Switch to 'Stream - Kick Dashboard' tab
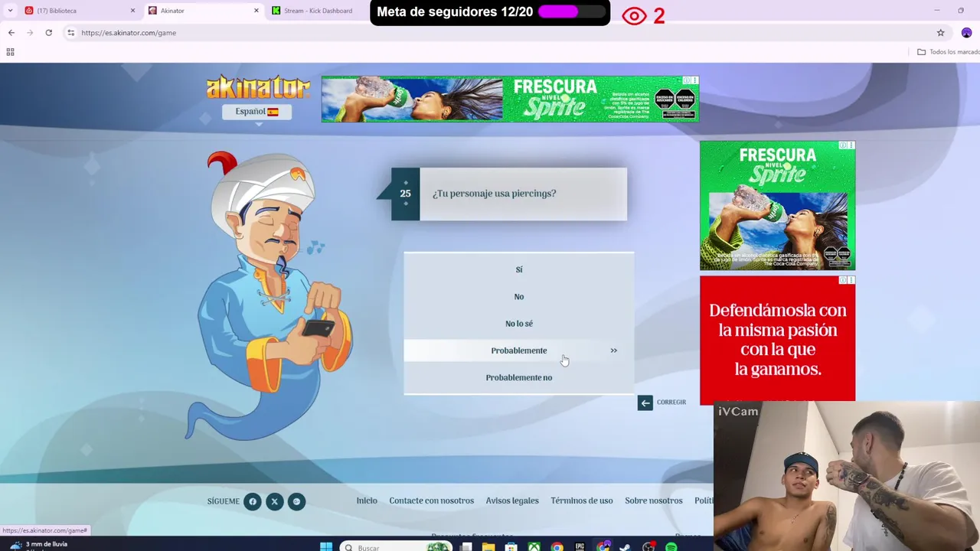This screenshot has width=980, height=551. [318, 11]
